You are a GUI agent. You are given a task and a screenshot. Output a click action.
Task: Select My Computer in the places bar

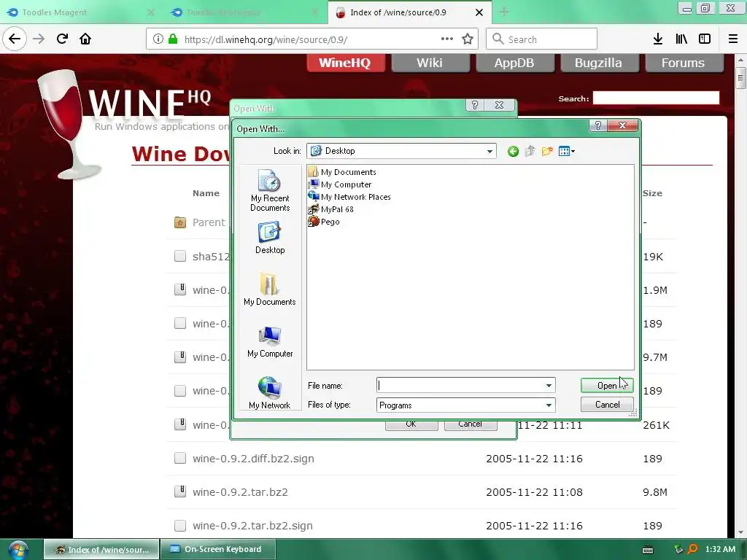point(270,341)
